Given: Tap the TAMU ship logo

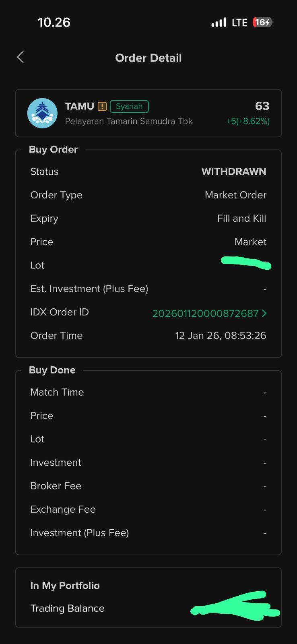Looking at the screenshot, I should tap(42, 113).
